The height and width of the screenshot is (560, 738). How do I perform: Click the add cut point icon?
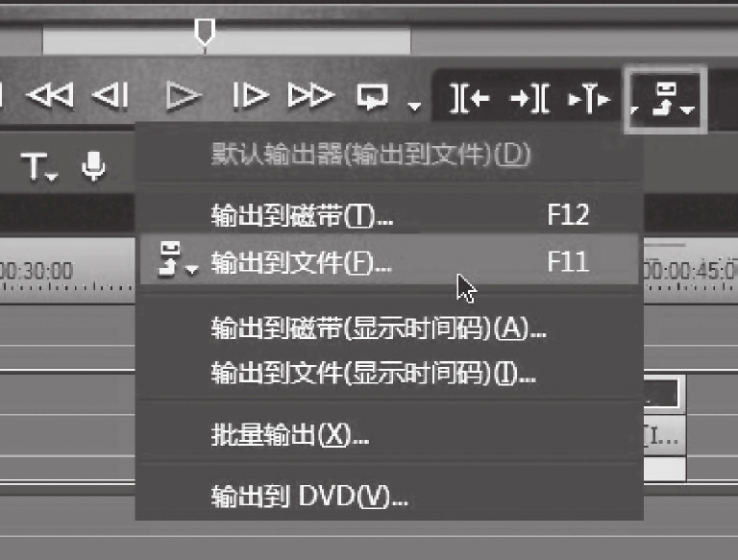coord(589,98)
